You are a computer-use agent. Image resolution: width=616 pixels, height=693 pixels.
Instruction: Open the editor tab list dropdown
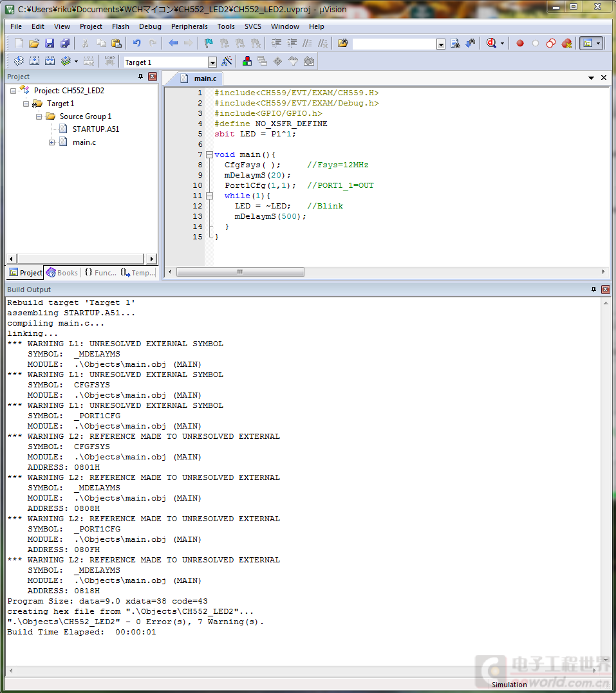592,78
